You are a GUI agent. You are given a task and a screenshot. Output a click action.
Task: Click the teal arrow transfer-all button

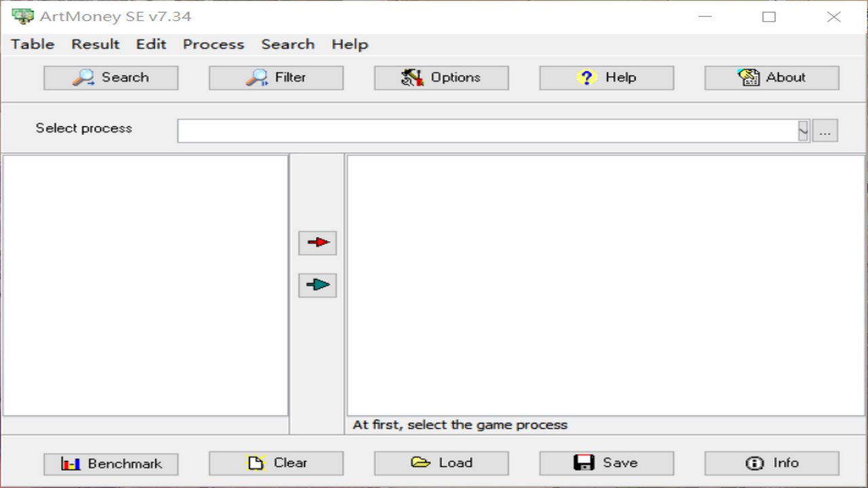pyautogui.click(x=317, y=285)
